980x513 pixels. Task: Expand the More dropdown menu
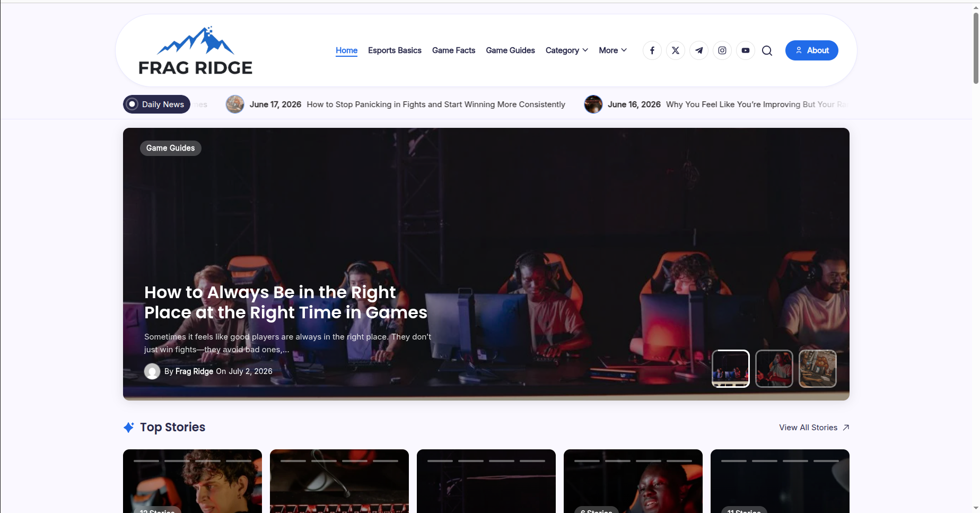[612, 50]
